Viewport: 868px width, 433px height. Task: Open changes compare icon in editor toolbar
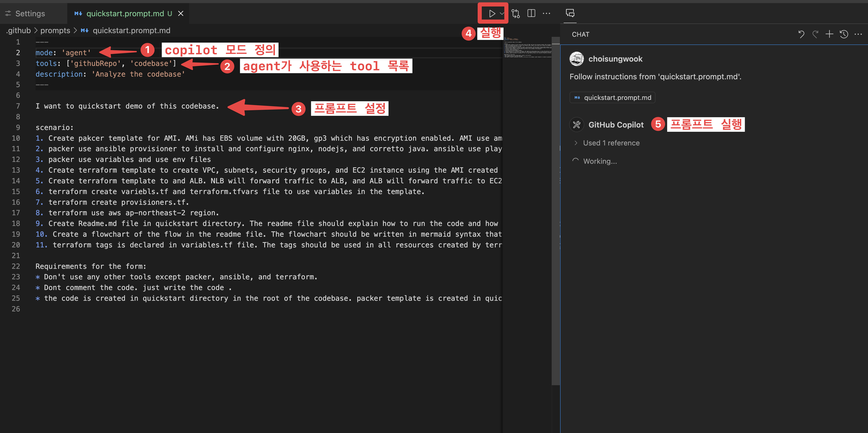point(515,13)
